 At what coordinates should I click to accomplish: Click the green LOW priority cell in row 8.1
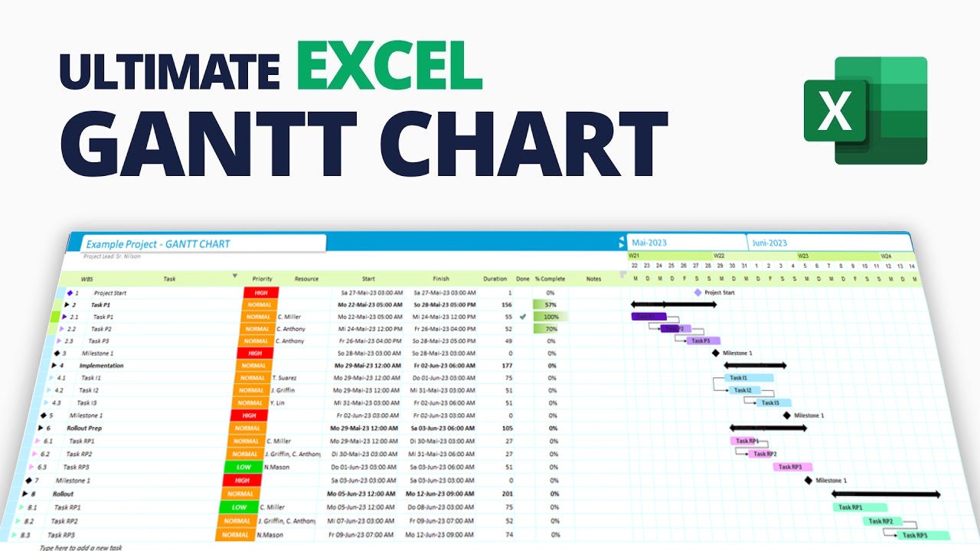pos(240,507)
